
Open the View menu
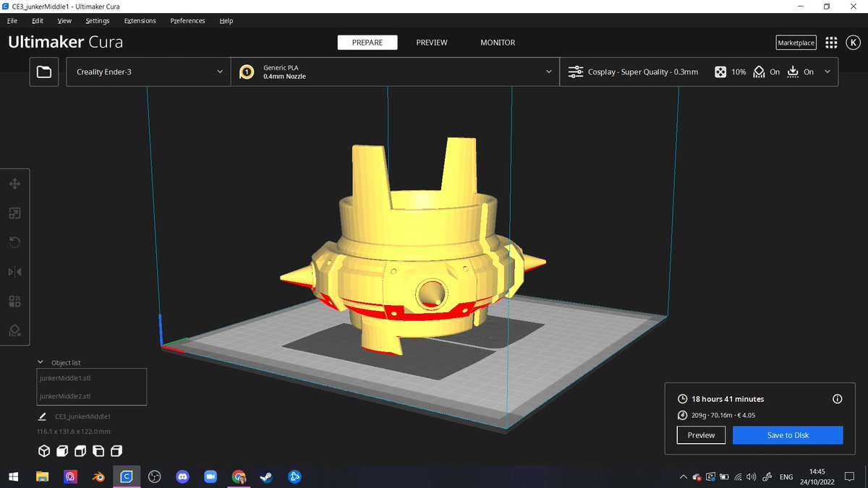64,21
